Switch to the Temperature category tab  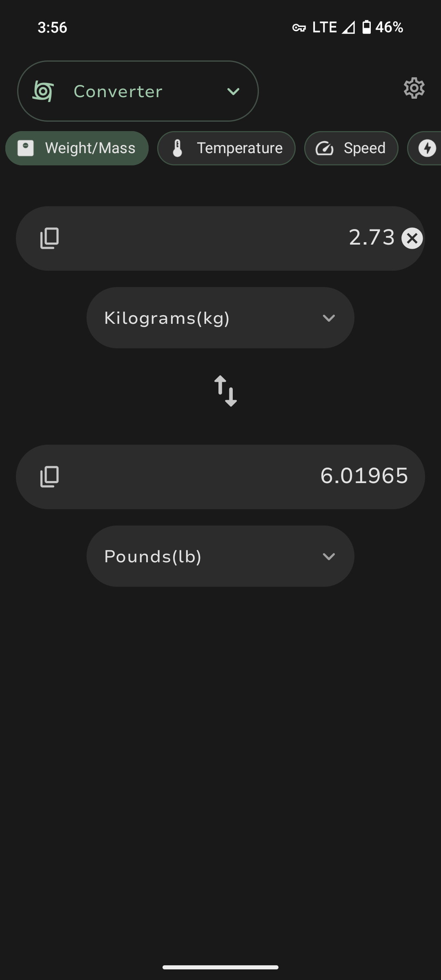click(x=226, y=148)
